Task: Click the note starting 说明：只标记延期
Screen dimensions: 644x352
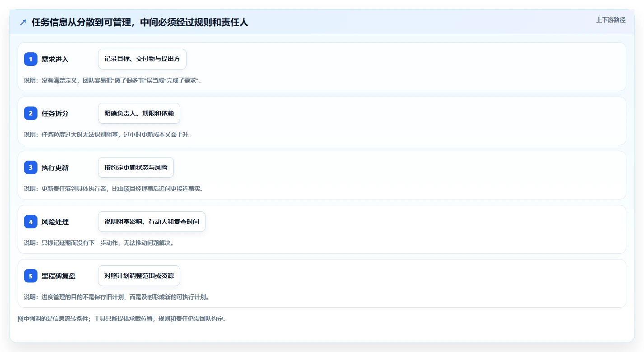Action: (x=99, y=243)
